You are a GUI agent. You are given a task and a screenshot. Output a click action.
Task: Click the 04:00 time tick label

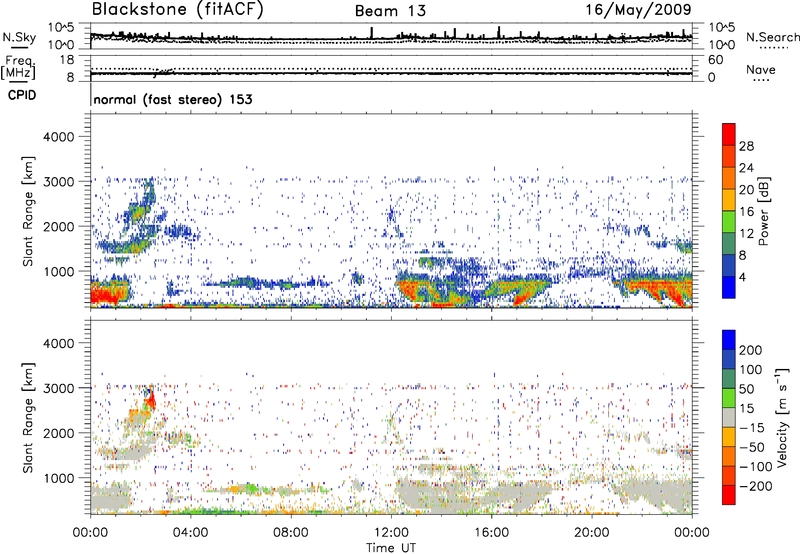191,533
